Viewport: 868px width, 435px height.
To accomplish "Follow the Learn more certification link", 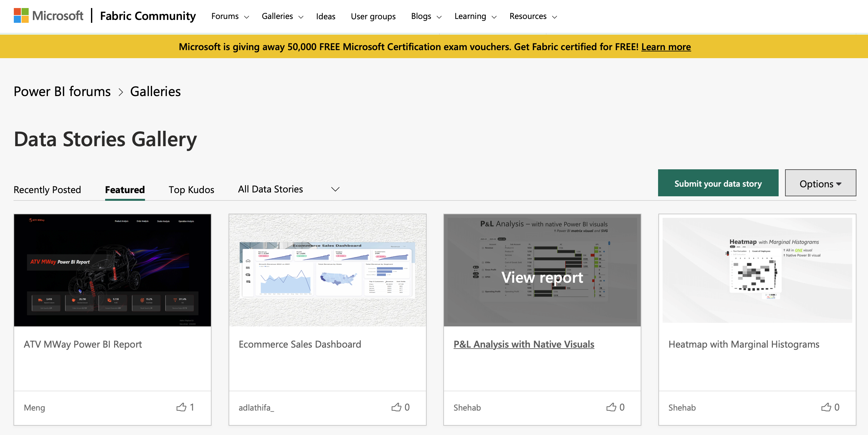I will click(665, 47).
